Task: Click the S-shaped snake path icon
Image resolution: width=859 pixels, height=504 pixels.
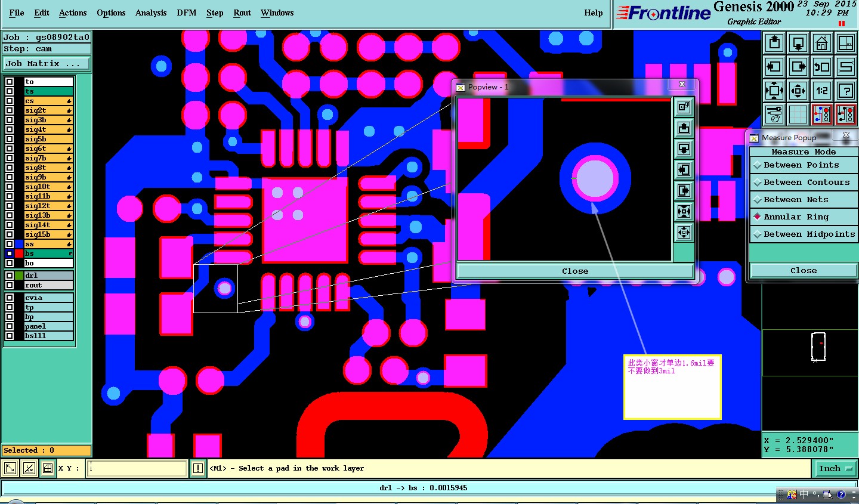Action: pyautogui.click(x=846, y=67)
